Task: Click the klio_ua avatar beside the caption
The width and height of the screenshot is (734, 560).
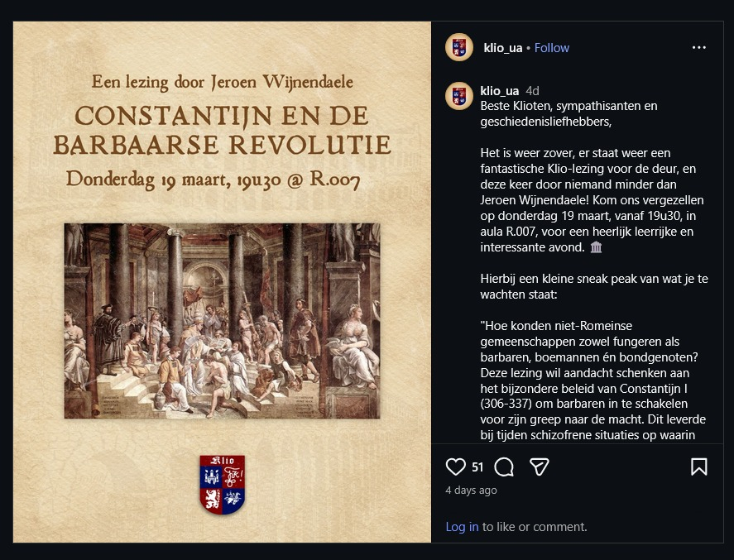Action: point(459,96)
